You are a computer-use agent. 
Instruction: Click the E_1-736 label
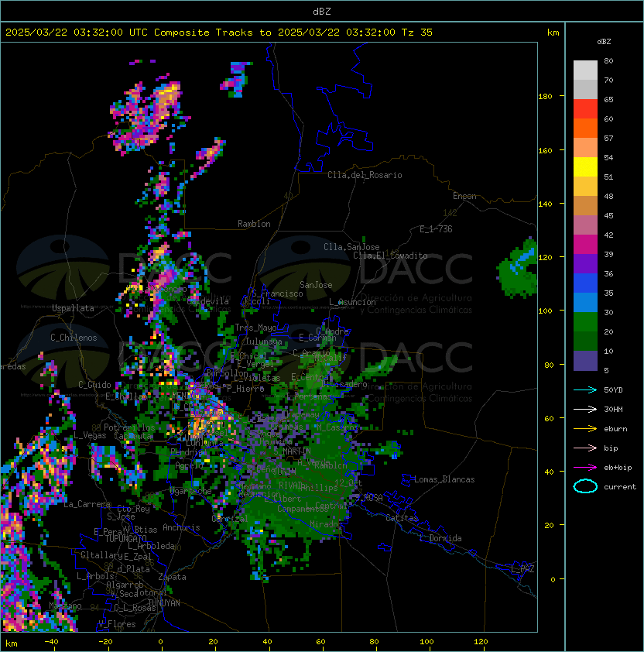click(436, 229)
